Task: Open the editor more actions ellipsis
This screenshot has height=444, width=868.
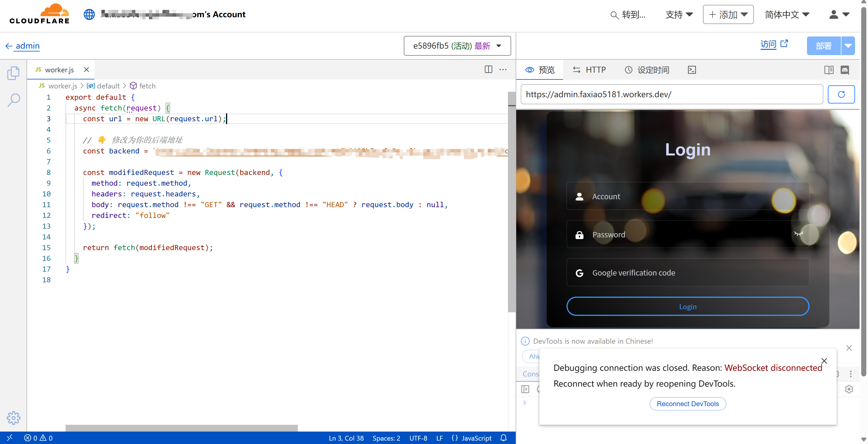Action: click(503, 70)
